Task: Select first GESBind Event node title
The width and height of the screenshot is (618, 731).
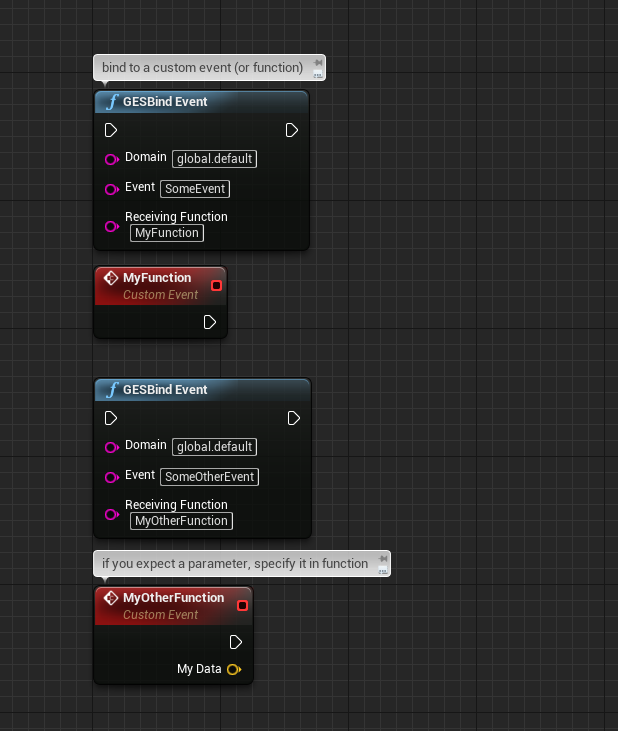Action: [x=165, y=102]
